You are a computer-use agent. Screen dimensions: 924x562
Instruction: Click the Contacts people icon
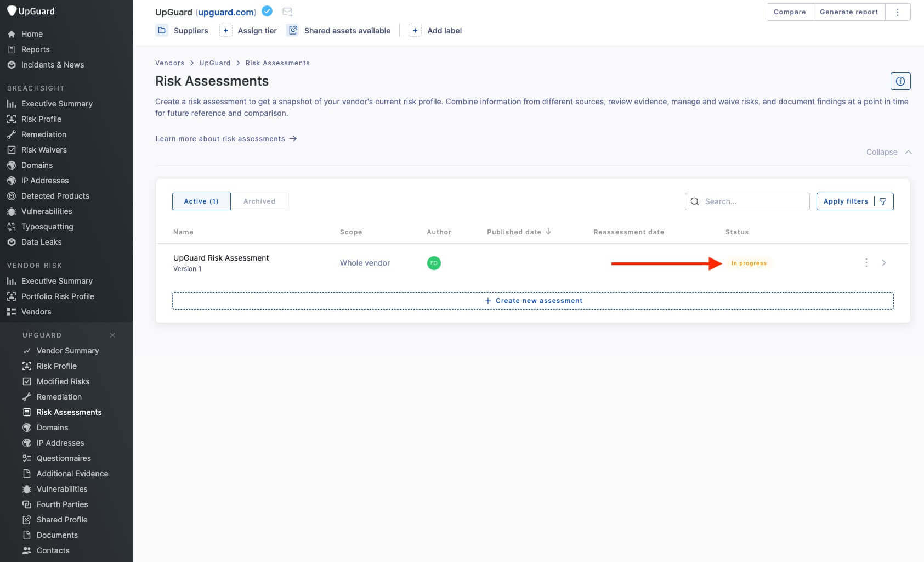26,550
